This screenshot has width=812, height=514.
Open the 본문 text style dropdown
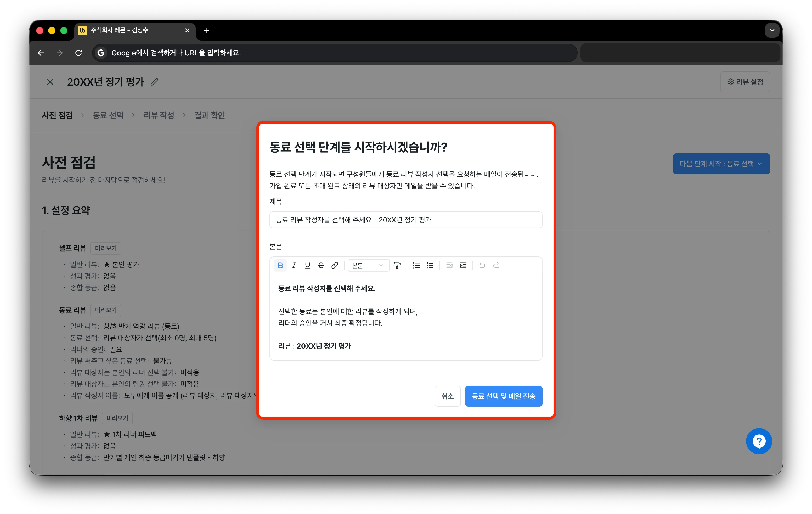coord(368,265)
